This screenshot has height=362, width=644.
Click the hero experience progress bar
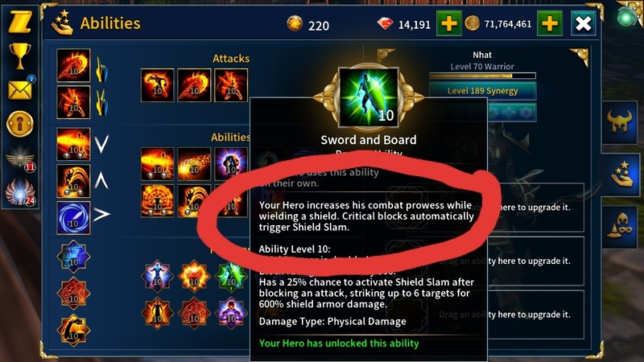point(482,76)
